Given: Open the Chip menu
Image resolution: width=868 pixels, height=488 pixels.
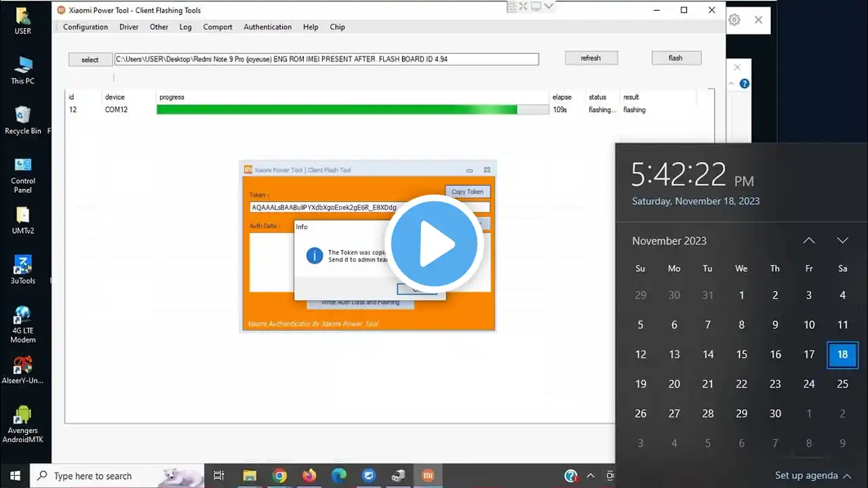Looking at the screenshot, I should tap(337, 27).
